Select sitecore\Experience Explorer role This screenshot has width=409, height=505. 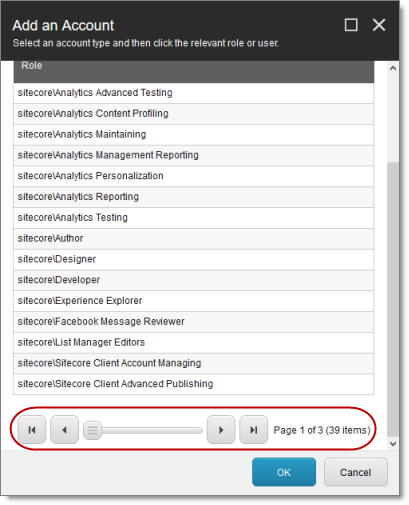(x=194, y=301)
